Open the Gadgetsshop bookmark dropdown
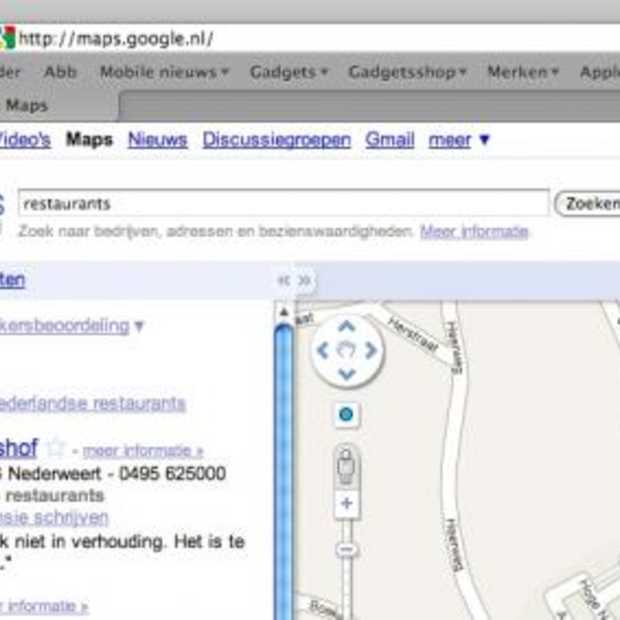Viewport: 620px width, 620px height. click(x=408, y=72)
